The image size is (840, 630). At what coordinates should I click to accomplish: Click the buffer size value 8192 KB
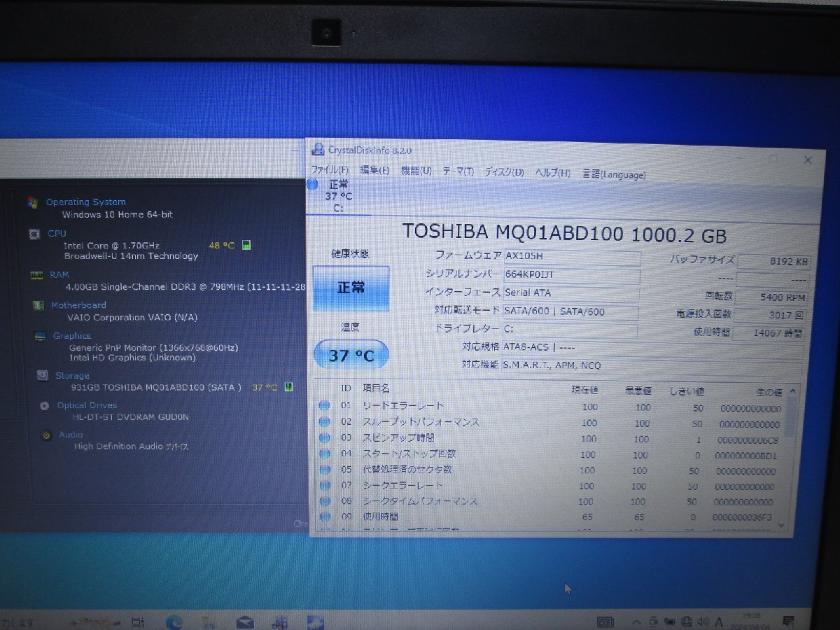click(x=773, y=262)
